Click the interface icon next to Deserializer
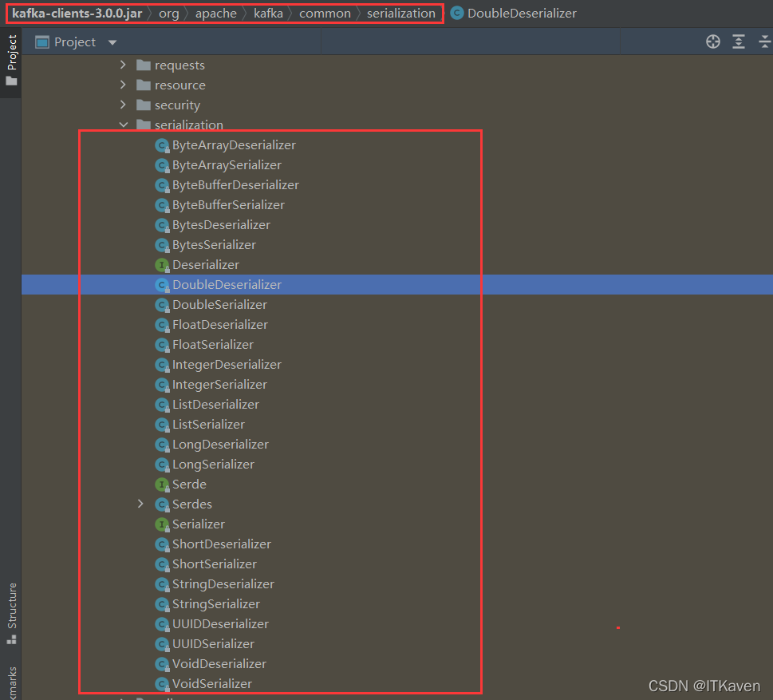This screenshot has width=773, height=700. click(163, 264)
